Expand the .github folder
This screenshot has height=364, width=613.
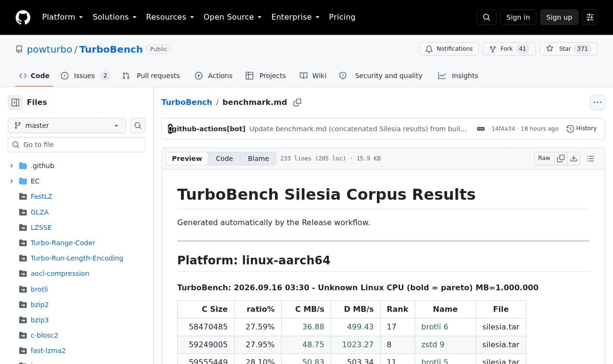coord(11,166)
